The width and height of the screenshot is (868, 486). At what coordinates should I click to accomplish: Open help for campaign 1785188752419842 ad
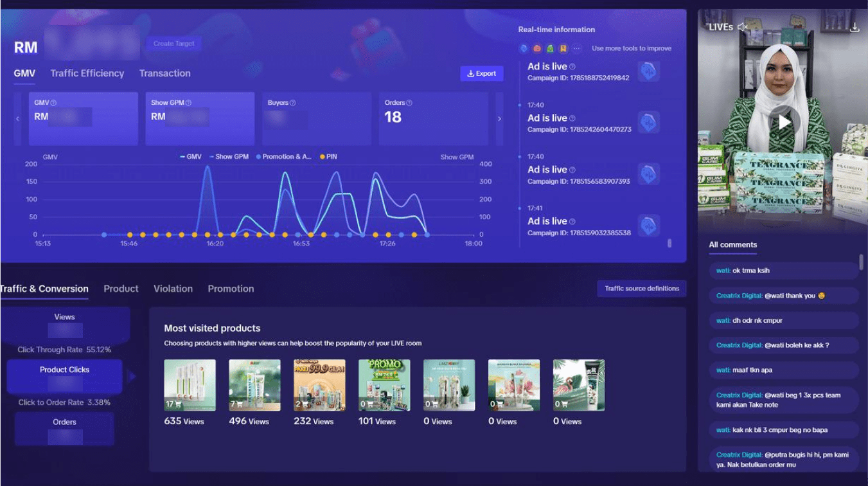click(x=572, y=67)
